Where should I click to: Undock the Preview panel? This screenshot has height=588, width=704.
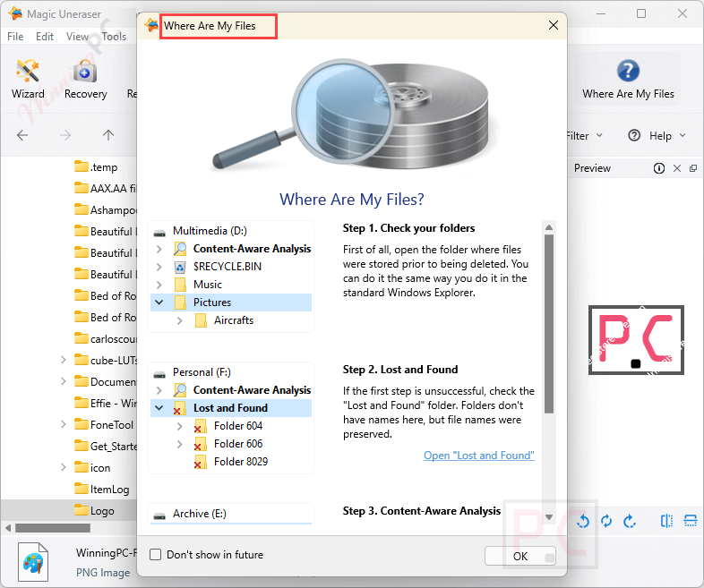pos(692,168)
